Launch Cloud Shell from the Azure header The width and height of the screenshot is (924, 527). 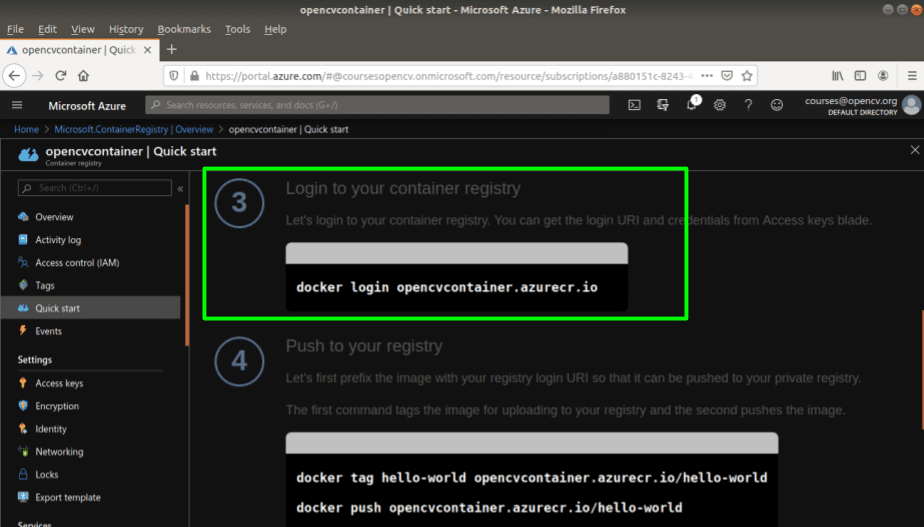coord(634,105)
